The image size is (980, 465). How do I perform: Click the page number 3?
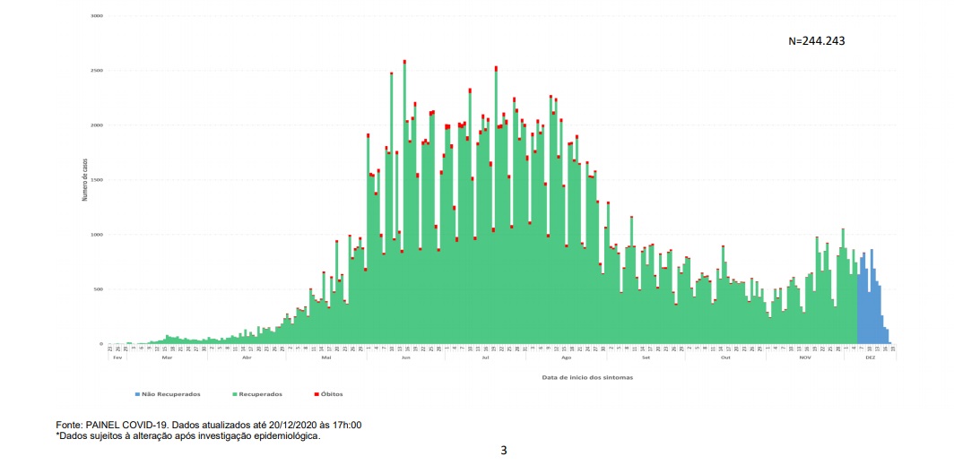point(504,451)
